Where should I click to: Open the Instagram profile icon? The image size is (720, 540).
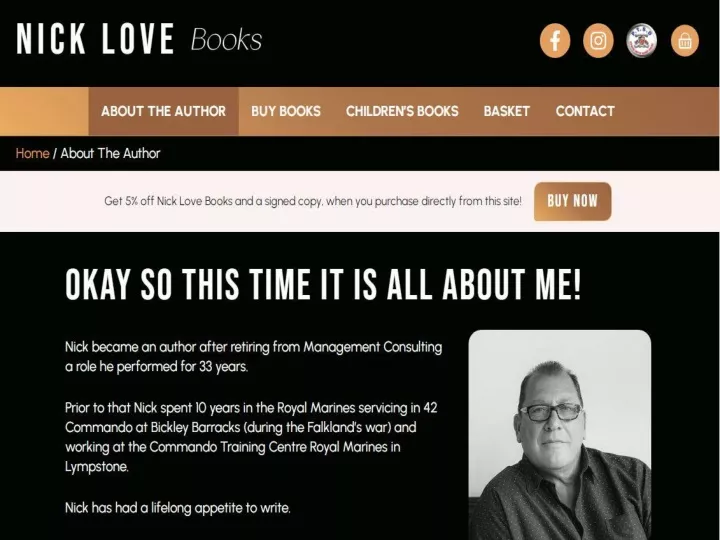[x=598, y=40]
